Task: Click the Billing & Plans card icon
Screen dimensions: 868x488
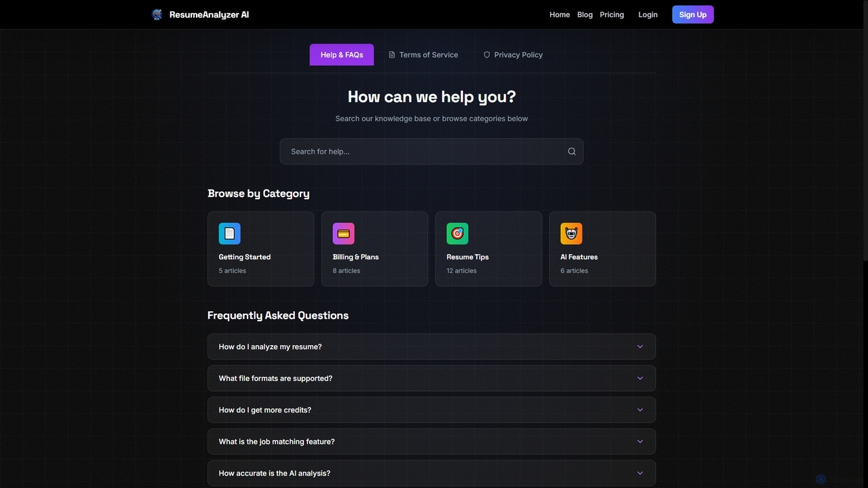Action: click(x=343, y=234)
